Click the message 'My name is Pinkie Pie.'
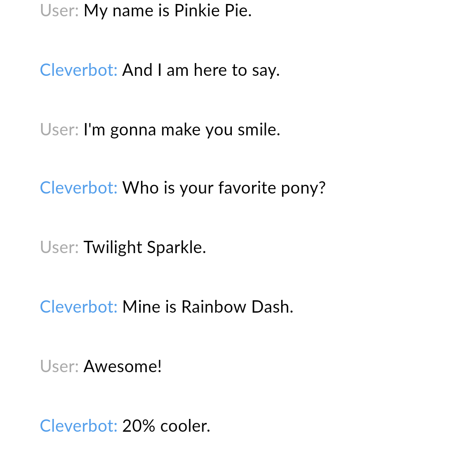Image resolution: width=476 pixels, height=452 pixels. pyautogui.click(x=167, y=11)
